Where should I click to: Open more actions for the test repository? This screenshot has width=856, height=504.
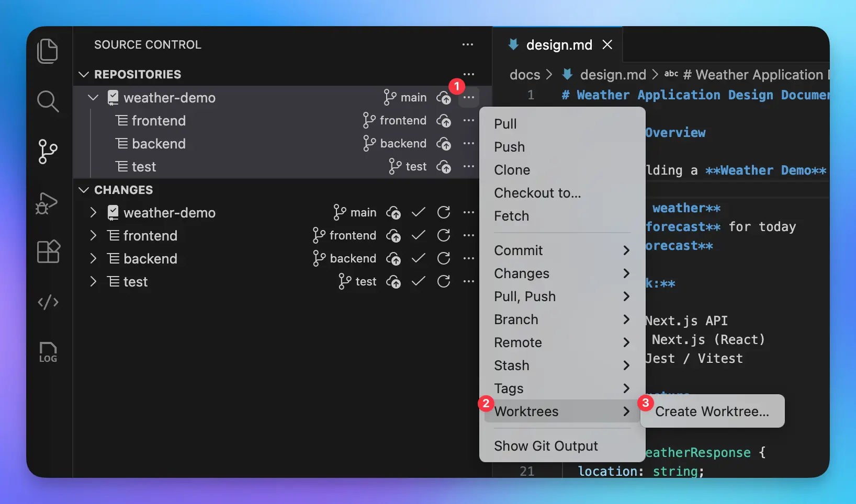(469, 166)
